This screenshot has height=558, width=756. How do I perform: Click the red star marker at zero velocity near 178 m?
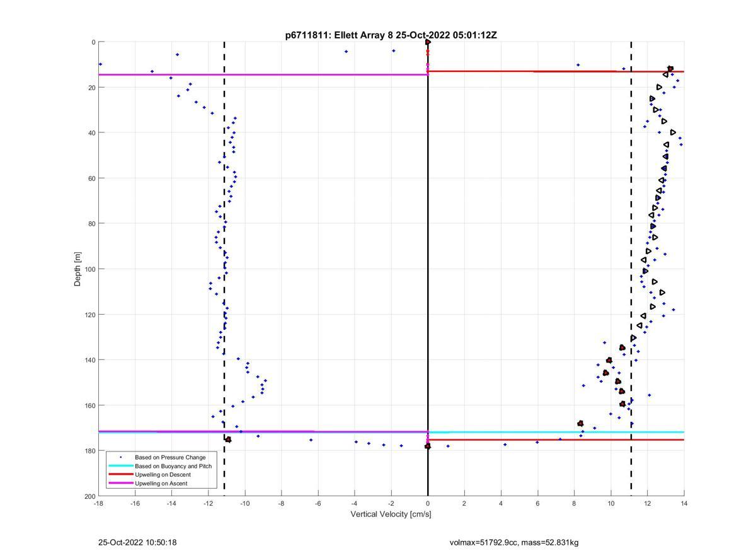[428, 446]
